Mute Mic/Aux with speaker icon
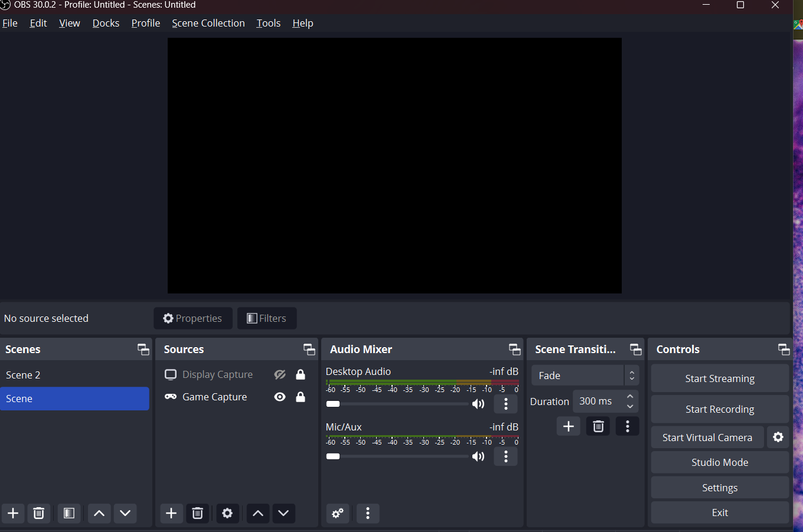Image resolution: width=803 pixels, height=532 pixels. pos(478,456)
